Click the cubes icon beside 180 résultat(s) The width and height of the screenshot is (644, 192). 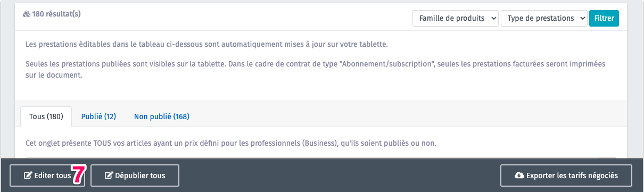coord(26,14)
